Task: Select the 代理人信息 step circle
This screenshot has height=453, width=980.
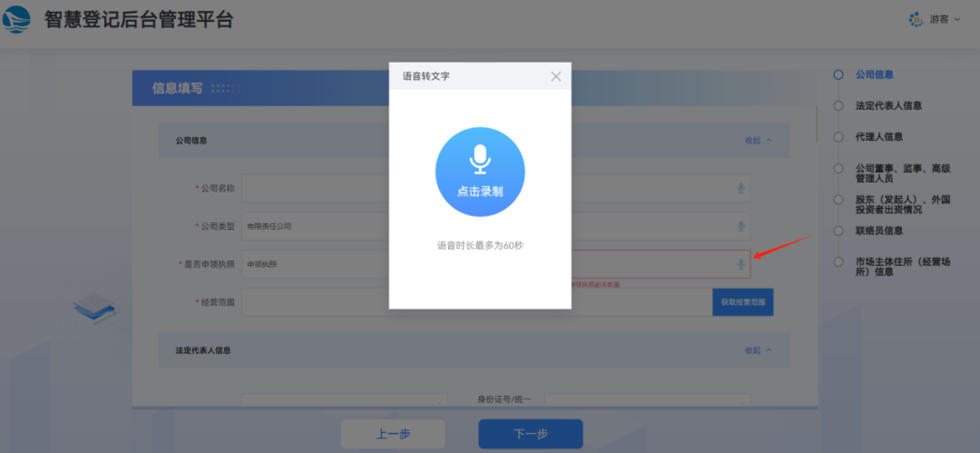Action: pyautogui.click(x=838, y=137)
